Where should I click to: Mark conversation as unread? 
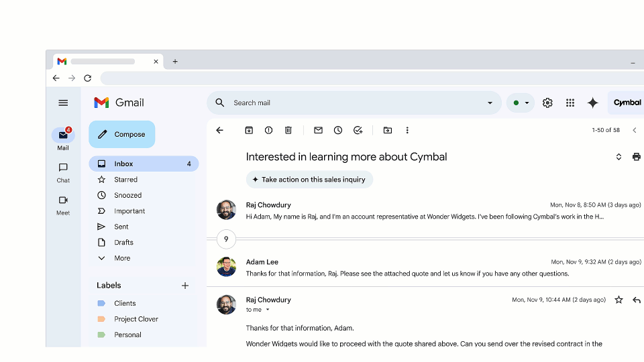318,131
